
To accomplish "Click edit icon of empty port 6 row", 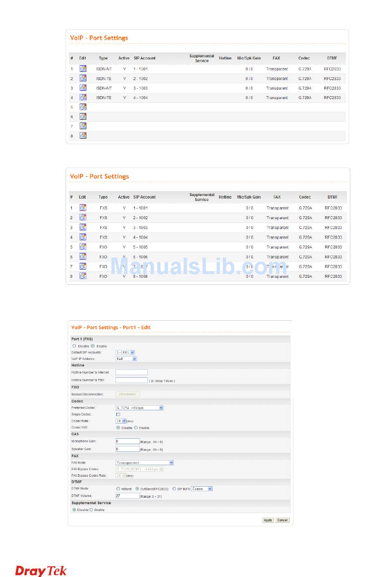I will coord(83,116).
